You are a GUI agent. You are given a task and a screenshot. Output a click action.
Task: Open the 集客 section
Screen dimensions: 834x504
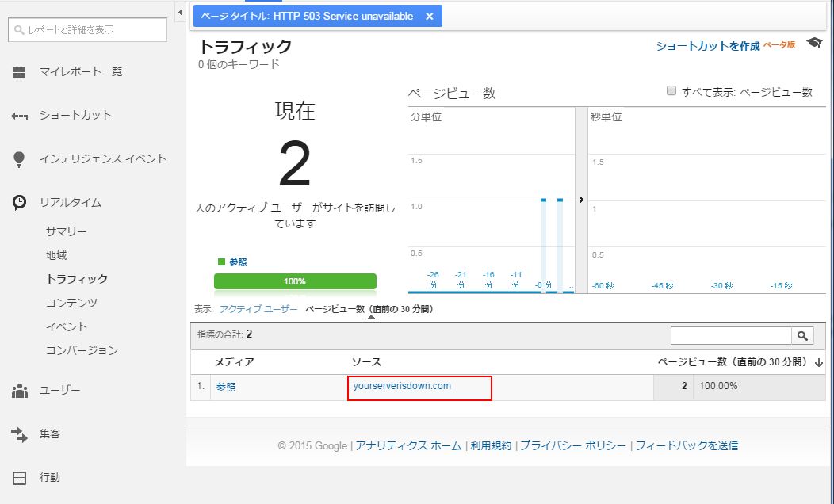49,433
